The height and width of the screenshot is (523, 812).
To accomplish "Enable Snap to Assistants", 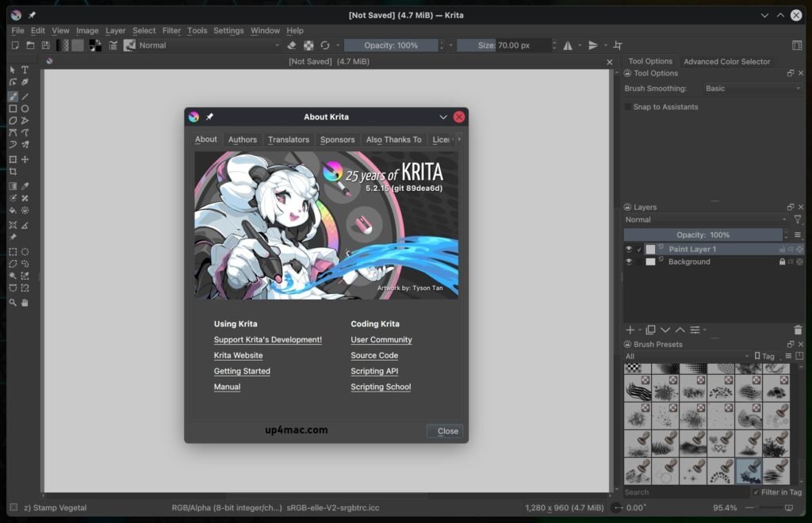I will 627,106.
